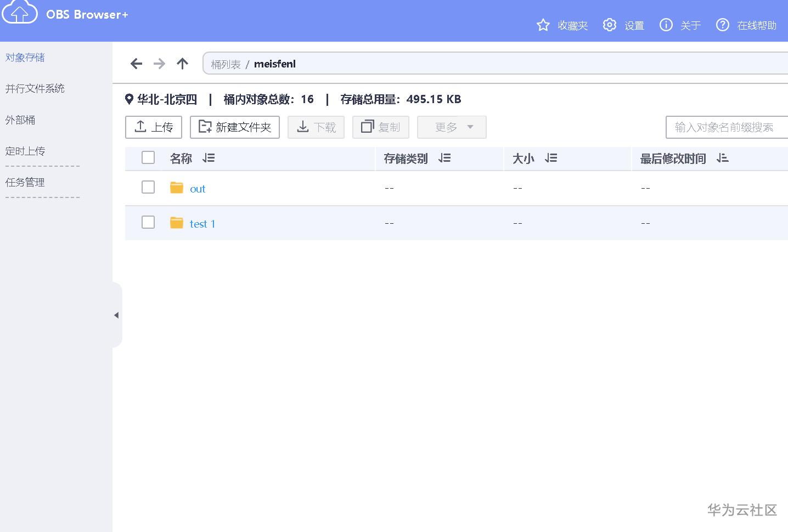
Task: Open Online Help (在线帮助) question icon
Action: tap(722, 25)
